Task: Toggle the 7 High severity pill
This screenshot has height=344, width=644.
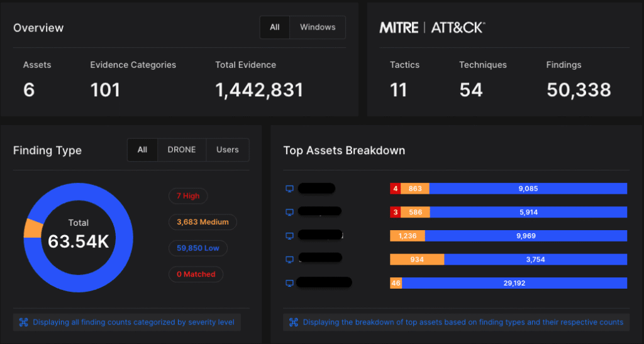Action: click(x=188, y=196)
